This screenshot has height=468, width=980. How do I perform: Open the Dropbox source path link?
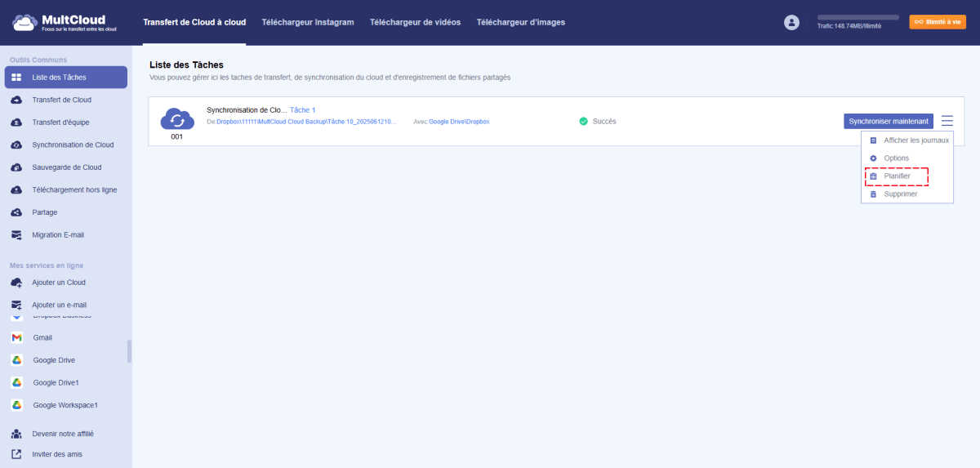click(x=306, y=122)
